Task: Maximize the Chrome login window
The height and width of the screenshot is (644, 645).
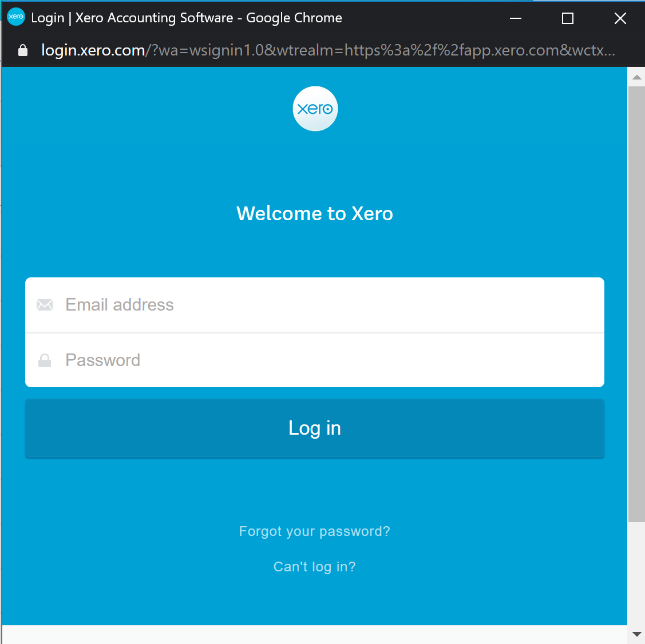Action: (x=568, y=18)
